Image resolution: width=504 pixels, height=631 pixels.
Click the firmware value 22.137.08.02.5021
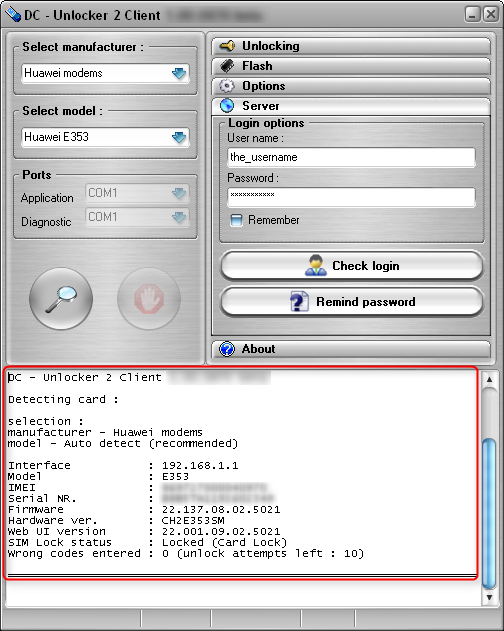(x=221, y=509)
